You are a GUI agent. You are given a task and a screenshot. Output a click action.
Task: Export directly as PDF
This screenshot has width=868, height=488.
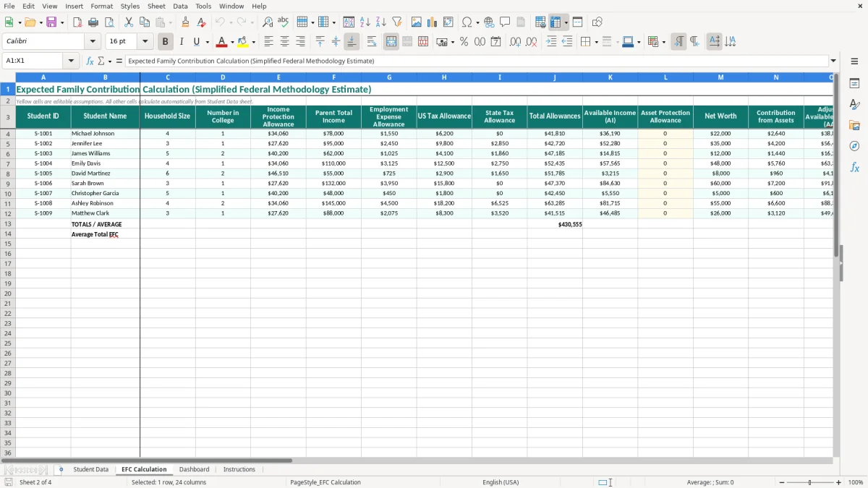[x=77, y=22]
